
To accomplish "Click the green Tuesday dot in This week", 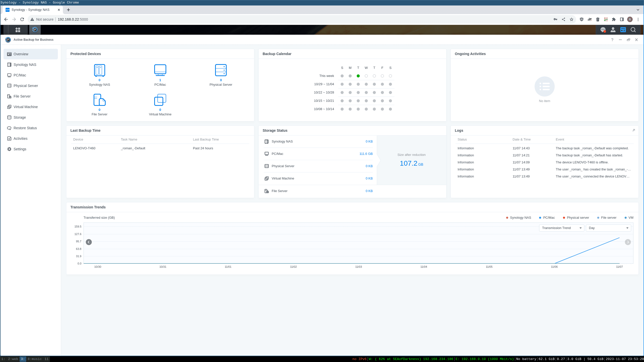I will (358, 76).
